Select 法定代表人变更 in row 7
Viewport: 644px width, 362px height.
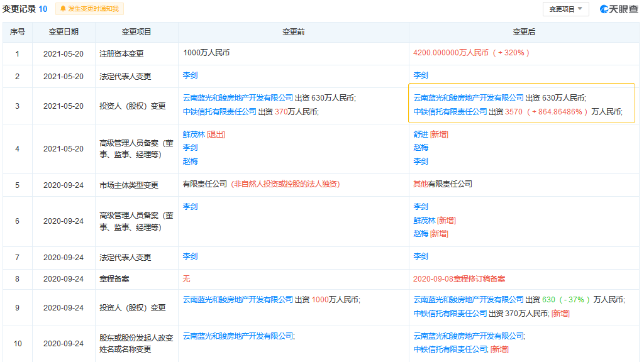click(125, 257)
